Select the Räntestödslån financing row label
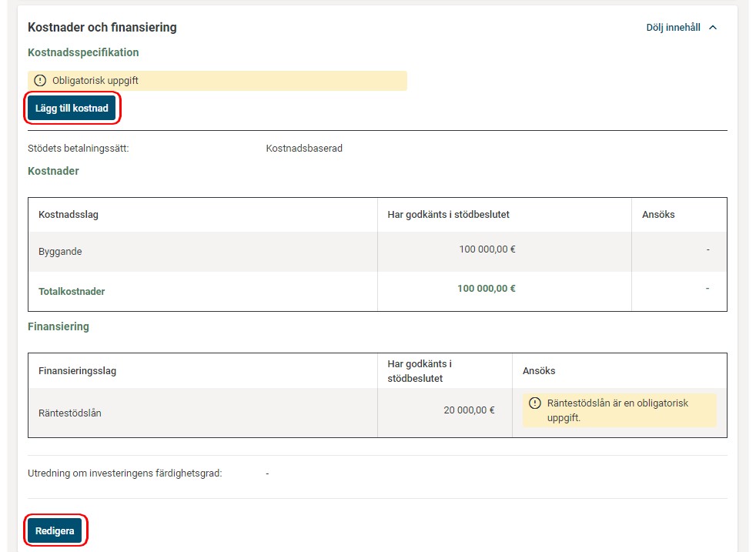 (70, 413)
